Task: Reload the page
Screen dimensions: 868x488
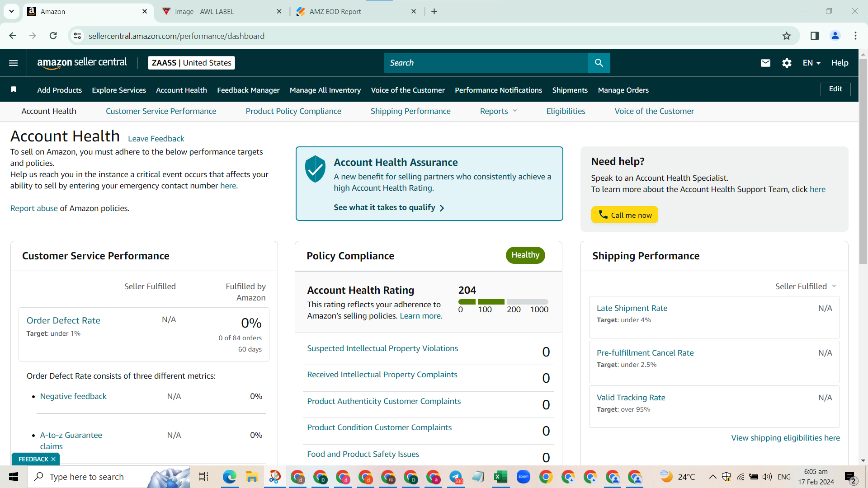Action: click(x=53, y=36)
